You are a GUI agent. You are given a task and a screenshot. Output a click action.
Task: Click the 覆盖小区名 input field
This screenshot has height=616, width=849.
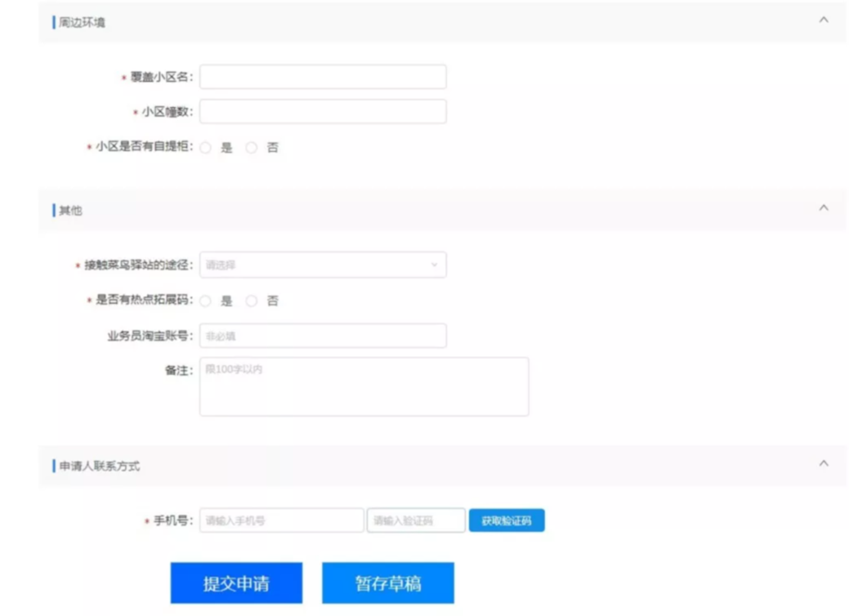323,77
